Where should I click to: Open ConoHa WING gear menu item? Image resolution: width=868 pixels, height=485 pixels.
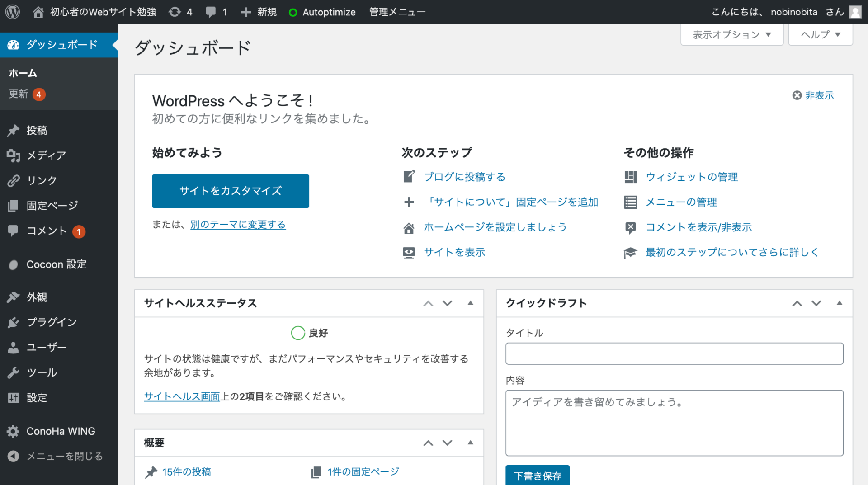click(x=14, y=431)
